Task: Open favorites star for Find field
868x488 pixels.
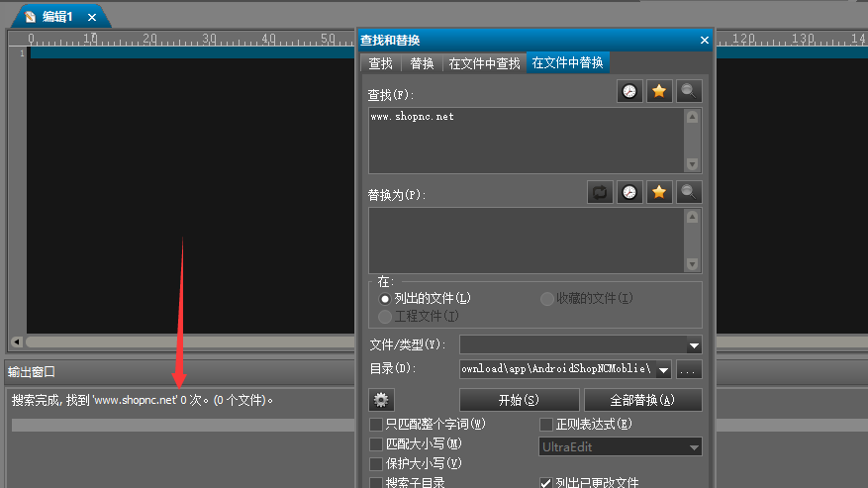Action: point(659,91)
